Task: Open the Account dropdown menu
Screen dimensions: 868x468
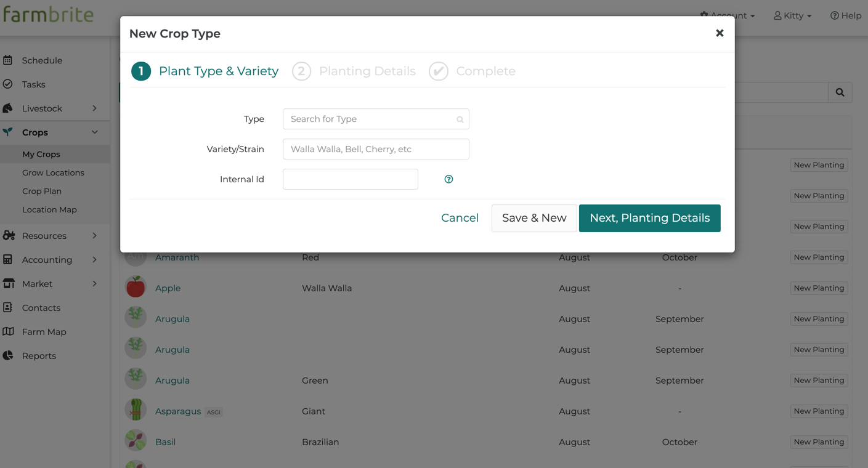Action: point(728,15)
